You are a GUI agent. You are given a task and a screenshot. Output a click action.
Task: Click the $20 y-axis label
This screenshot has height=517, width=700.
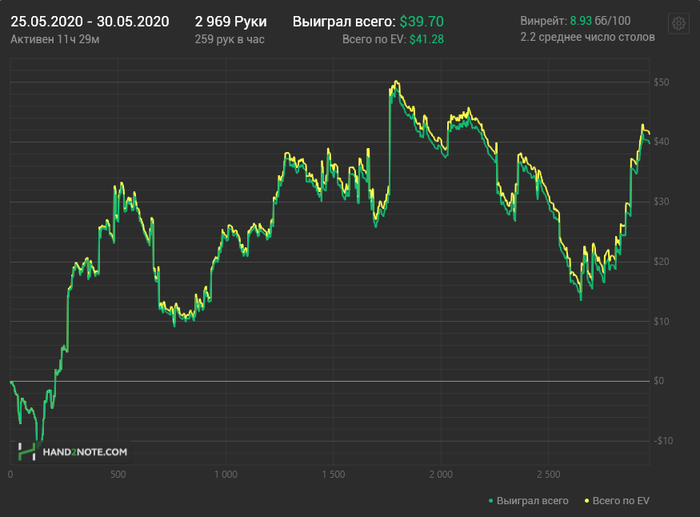pos(661,261)
